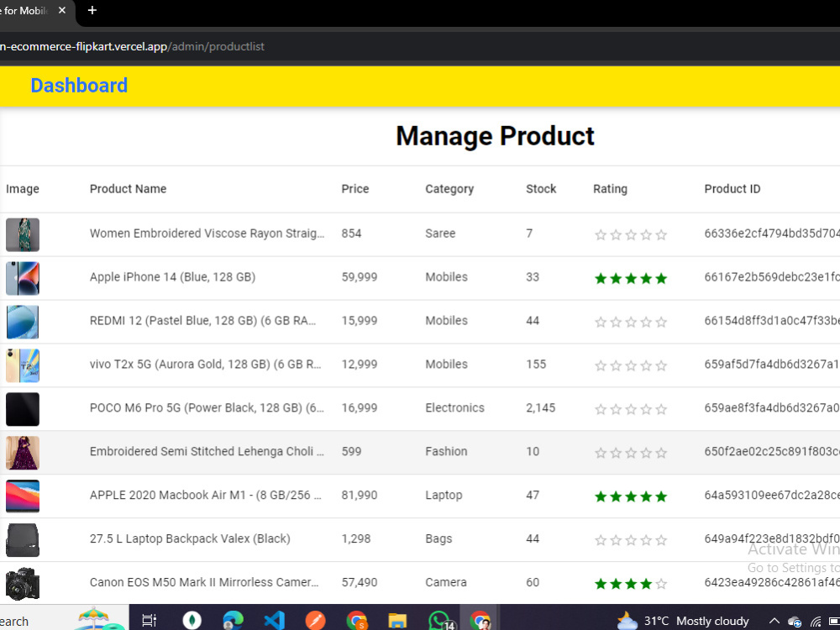Click the POCO M6 Pro thumbnail
This screenshot has width=840, height=630.
tap(23, 409)
